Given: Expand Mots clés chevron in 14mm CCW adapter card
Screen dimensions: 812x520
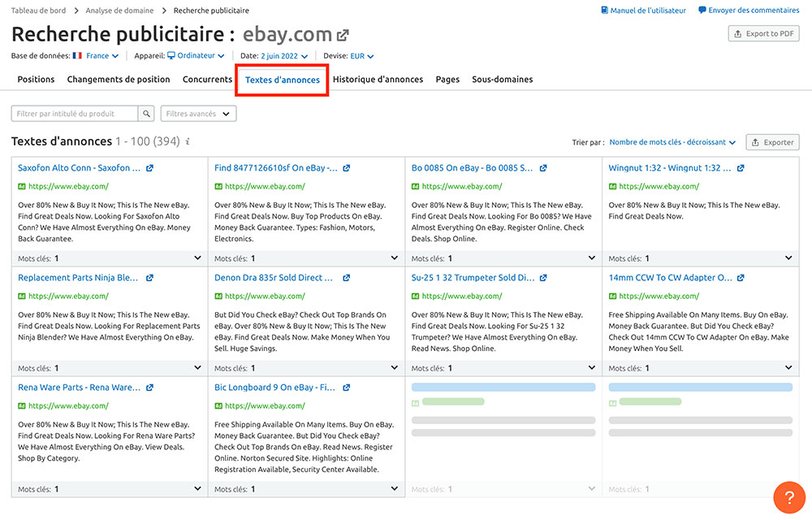Looking at the screenshot, I should click(x=788, y=368).
